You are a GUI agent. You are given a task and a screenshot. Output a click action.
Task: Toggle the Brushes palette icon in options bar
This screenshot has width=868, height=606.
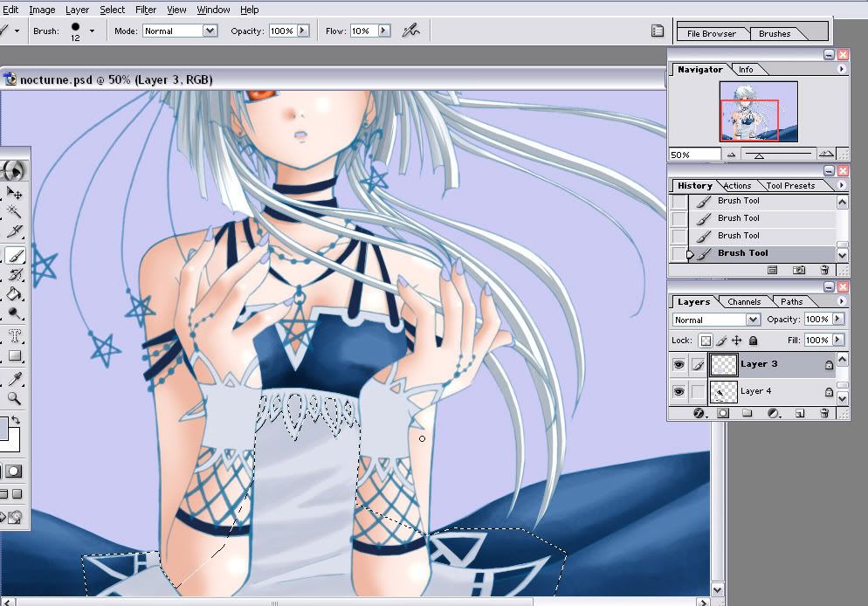coord(657,31)
